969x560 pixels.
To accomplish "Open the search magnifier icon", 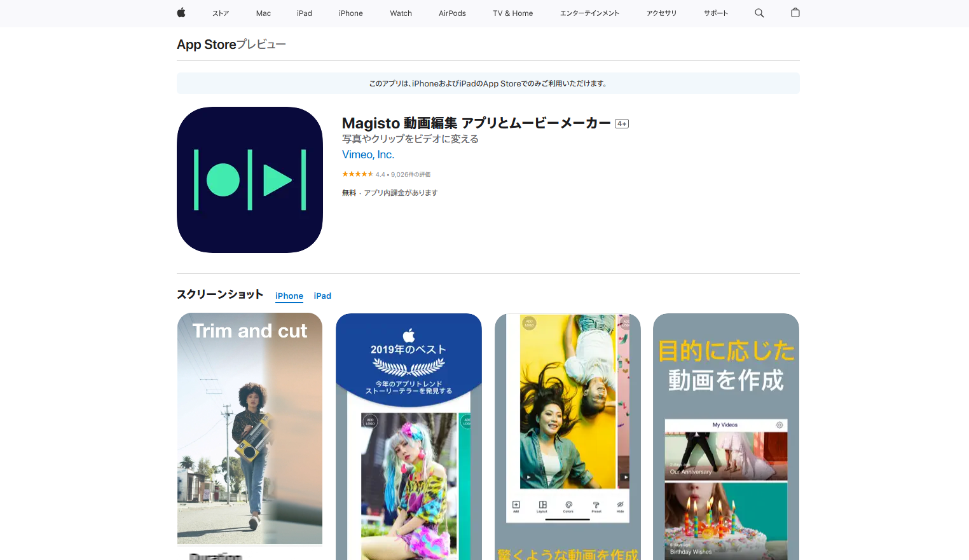I will tap(759, 13).
